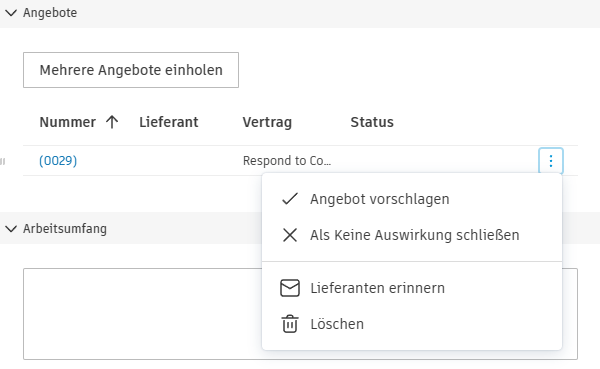Viewport: 600px width, 369px height.
Task: Click the envelope icon for Lieferanten erinnern
Action: [290, 288]
